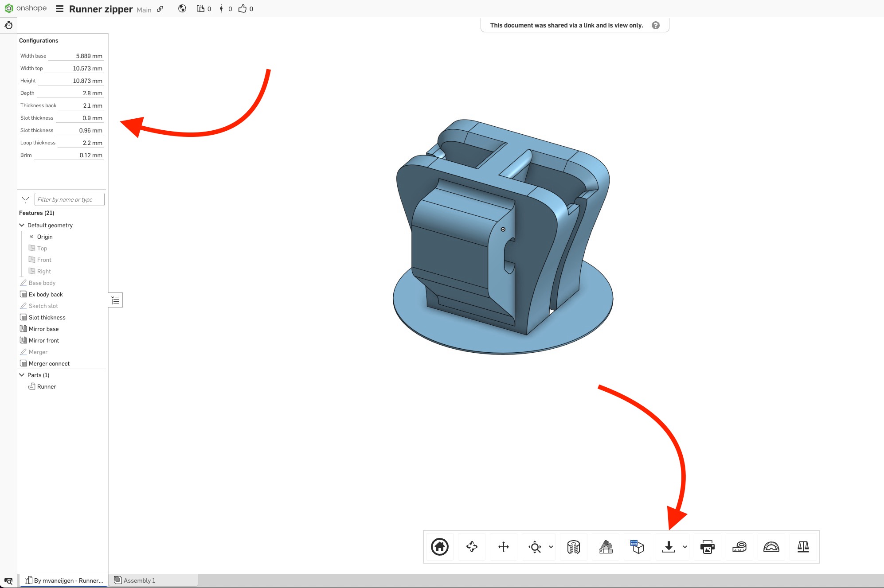Image resolution: width=884 pixels, height=588 pixels.
Task: Select the home view icon in the toolbar
Action: [439, 547]
